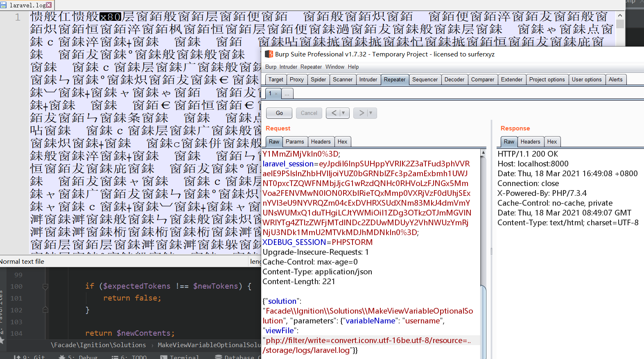Viewport: 644px width, 359px height.
Task: Click the Burp Suite logo in the title bar
Action: [x=269, y=54]
